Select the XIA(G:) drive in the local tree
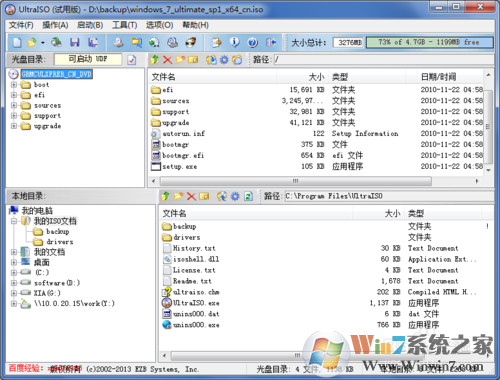 coord(47,293)
